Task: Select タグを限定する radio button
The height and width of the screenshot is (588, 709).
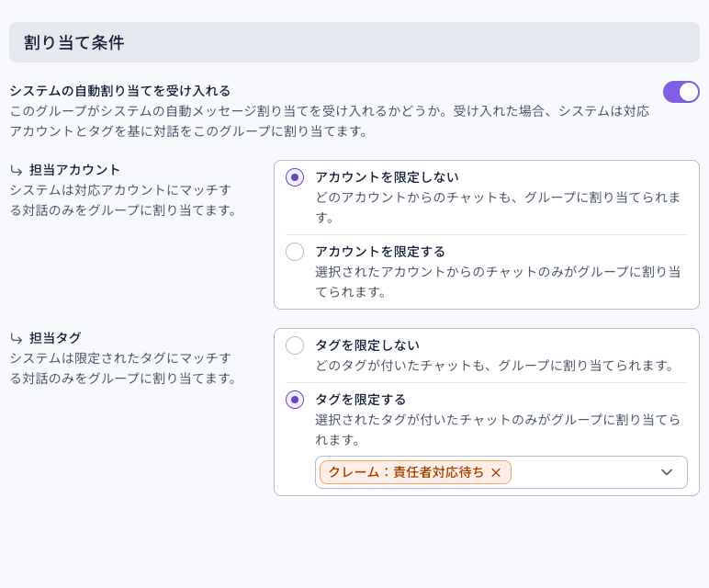Action: [x=295, y=400]
